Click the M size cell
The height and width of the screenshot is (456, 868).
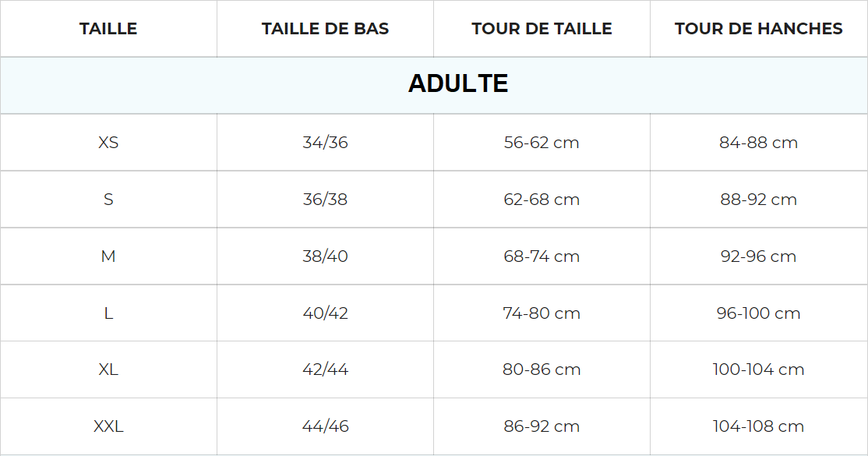108,256
